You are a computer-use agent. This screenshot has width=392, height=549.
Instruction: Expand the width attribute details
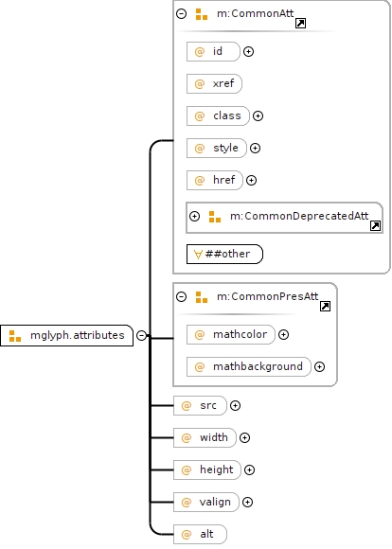click(x=244, y=437)
